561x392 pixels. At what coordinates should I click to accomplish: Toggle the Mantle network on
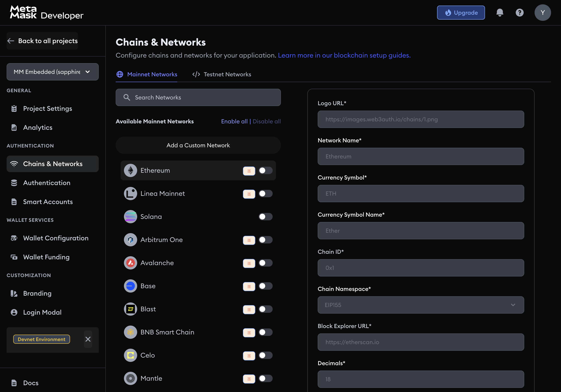point(266,378)
